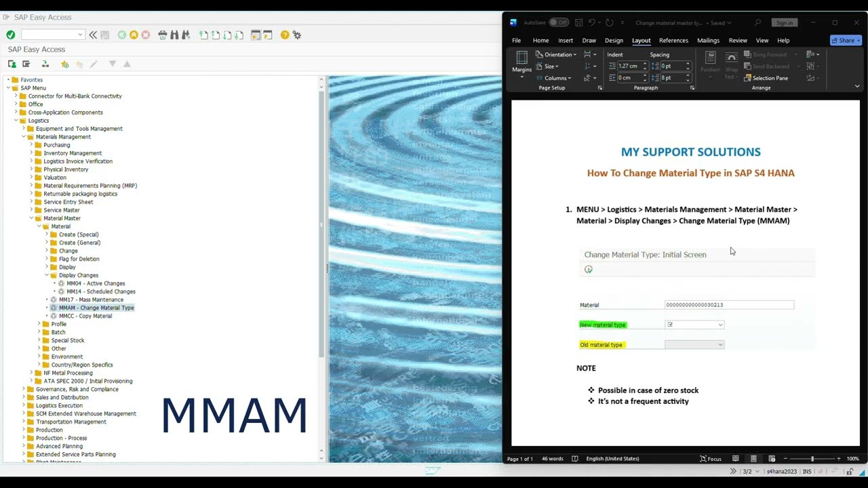Open the Orientation dropdown
The image size is (868, 488).
pos(556,54)
